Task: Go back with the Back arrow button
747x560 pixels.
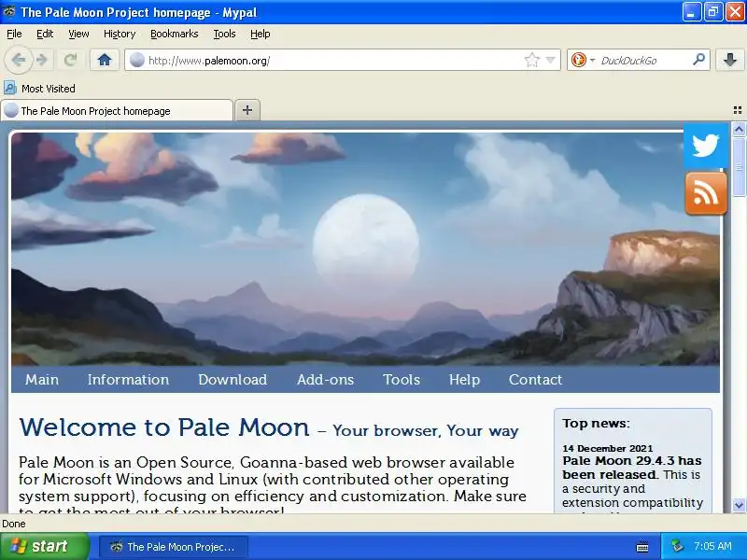Action: 19,60
